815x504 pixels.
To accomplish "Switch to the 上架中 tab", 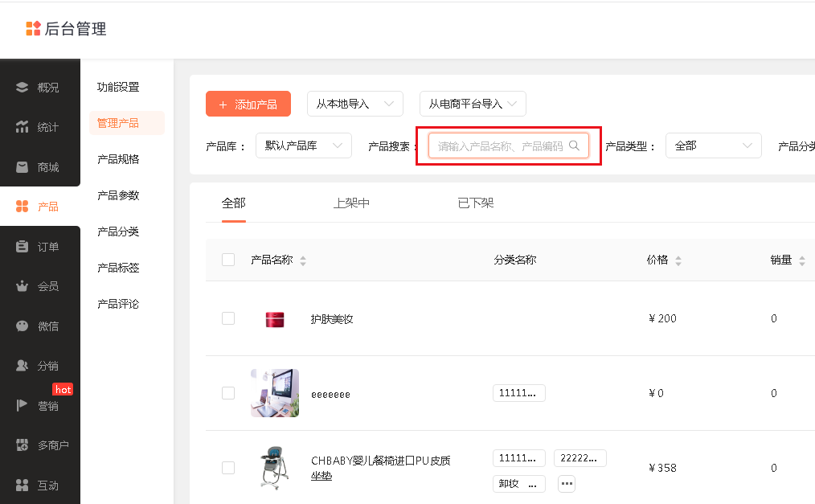I will (351, 203).
